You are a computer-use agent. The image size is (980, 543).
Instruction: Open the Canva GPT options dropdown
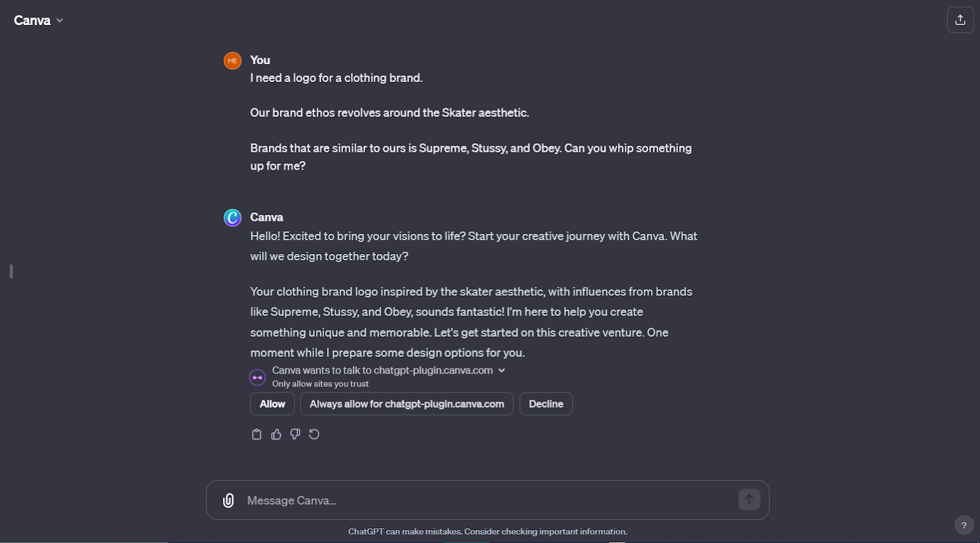click(59, 20)
